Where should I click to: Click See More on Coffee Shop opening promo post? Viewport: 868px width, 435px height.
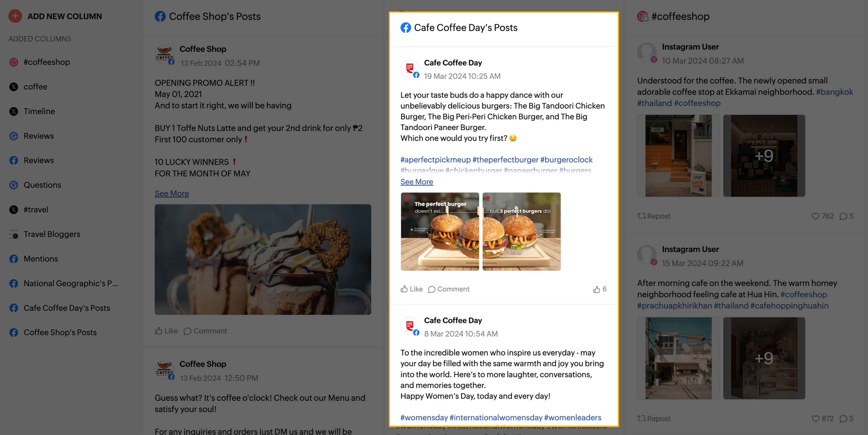pyautogui.click(x=172, y=193)
